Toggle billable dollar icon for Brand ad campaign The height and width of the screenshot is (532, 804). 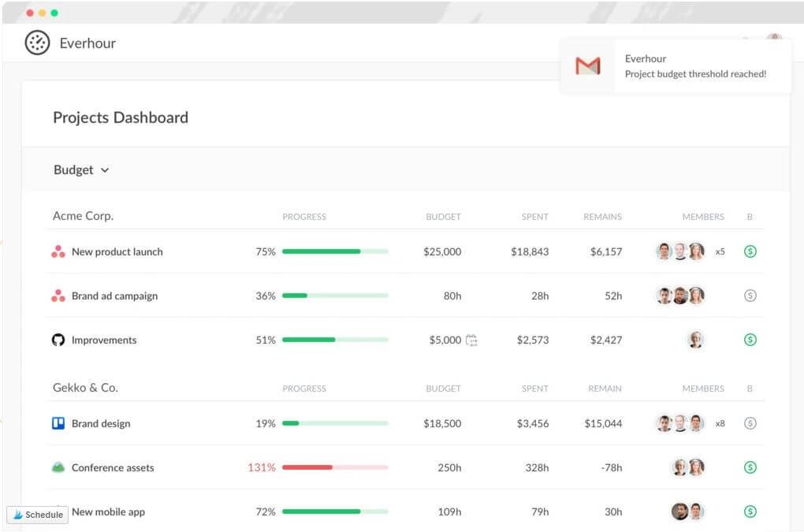750,296
